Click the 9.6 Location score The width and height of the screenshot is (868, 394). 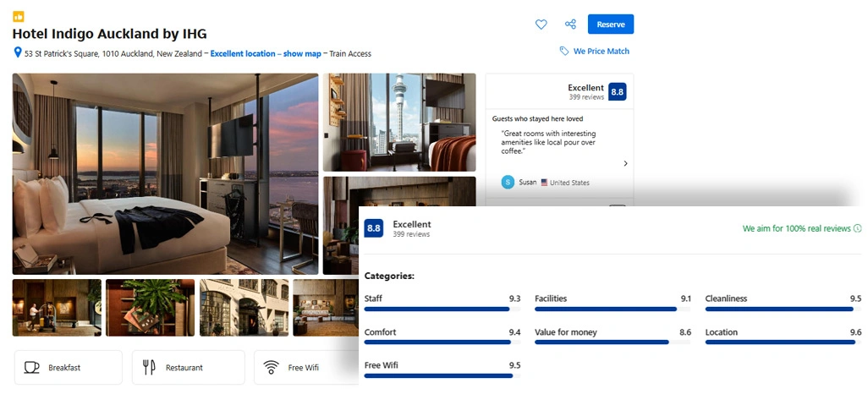(856, 332)
